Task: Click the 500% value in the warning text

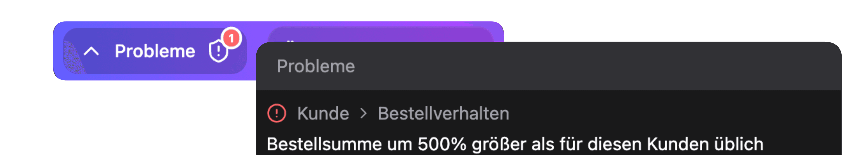Action: pos(442,144)
